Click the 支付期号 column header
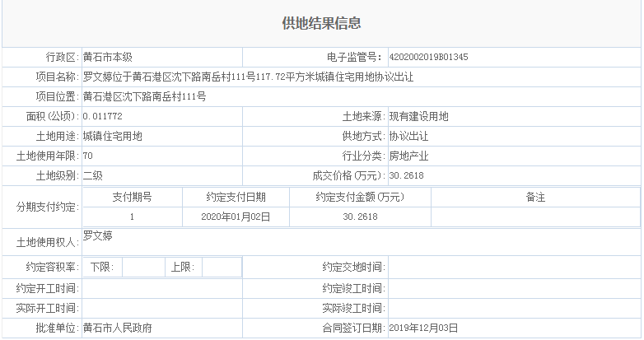The image size is (644, 340). click(x=132, y=198)
